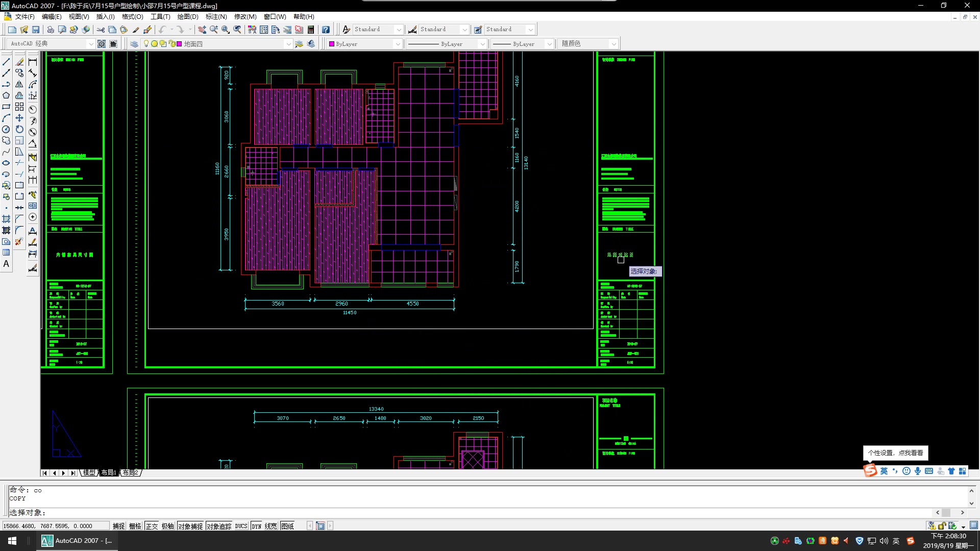
Task: Select the Rectangle draw tool
Action: 6,107
